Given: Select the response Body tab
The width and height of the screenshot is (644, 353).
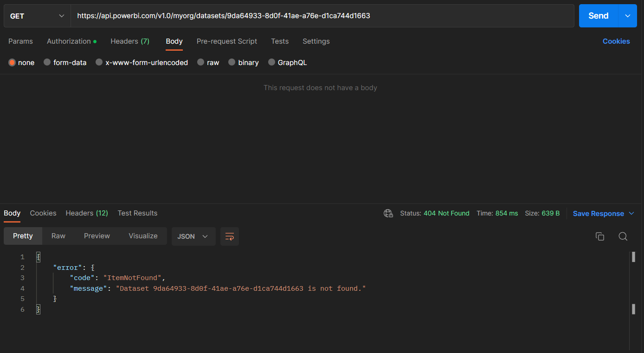Looking at the screenshot, I should [12, 213].
